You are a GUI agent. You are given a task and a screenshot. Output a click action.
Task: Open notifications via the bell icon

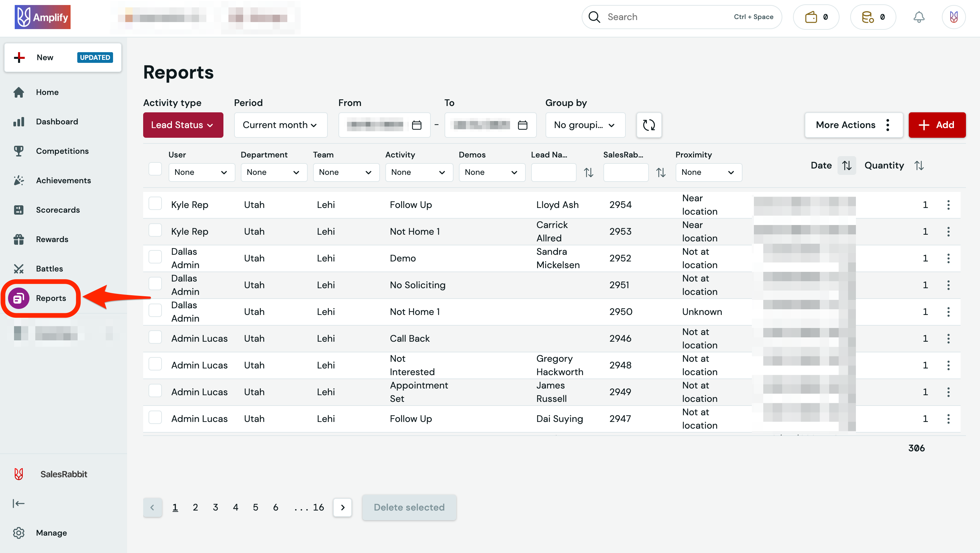point(919,17)
